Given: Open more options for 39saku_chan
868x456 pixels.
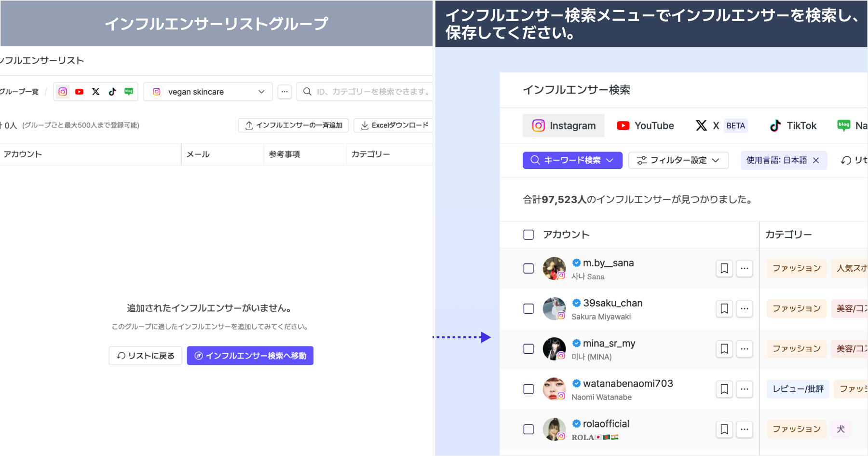Looking at the screenshot, I should (x=745, y=308).
